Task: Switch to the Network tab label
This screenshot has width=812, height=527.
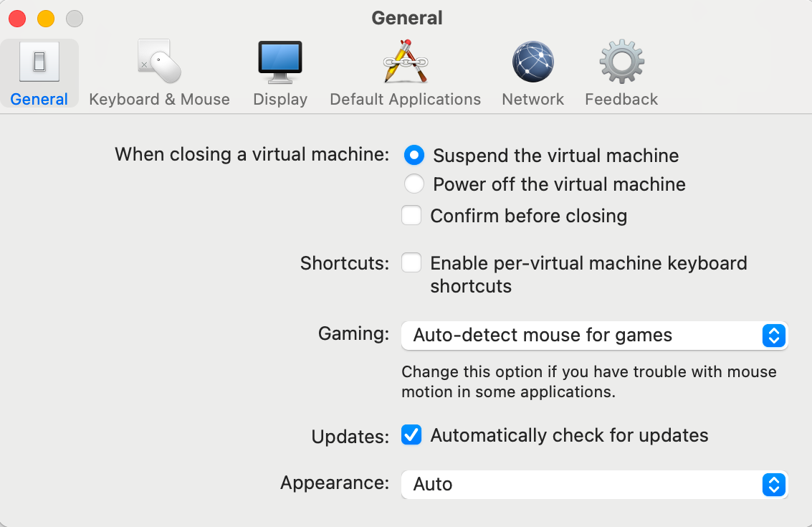Action: pyautogui.click(x=533, y=99)
